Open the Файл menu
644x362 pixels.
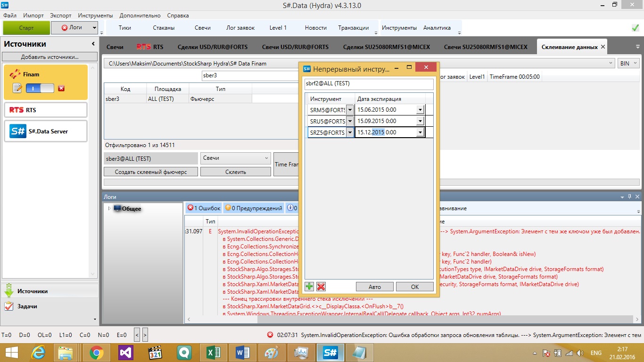9,16
